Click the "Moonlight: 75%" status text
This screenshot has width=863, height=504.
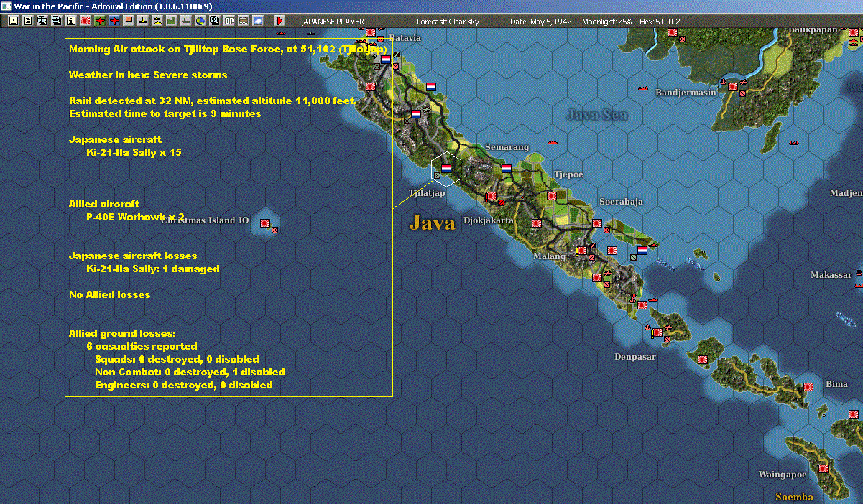coord(607,22)
